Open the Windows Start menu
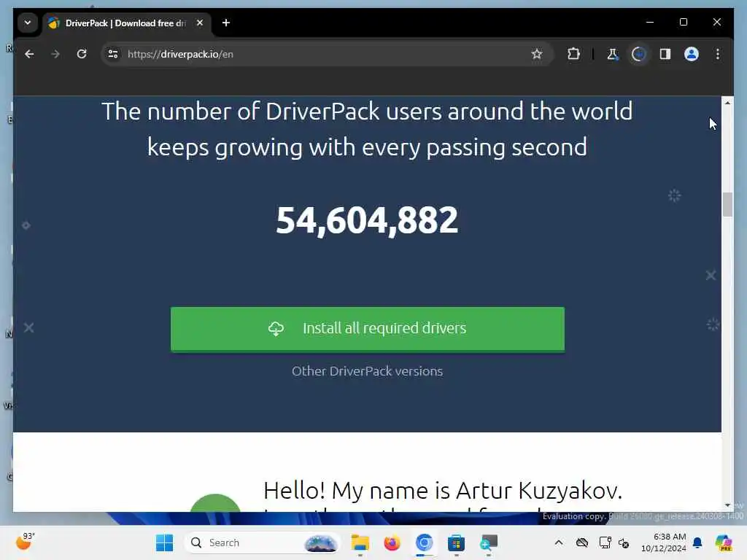This screenshot has height=560, width=747. click(x=164, y=542)
